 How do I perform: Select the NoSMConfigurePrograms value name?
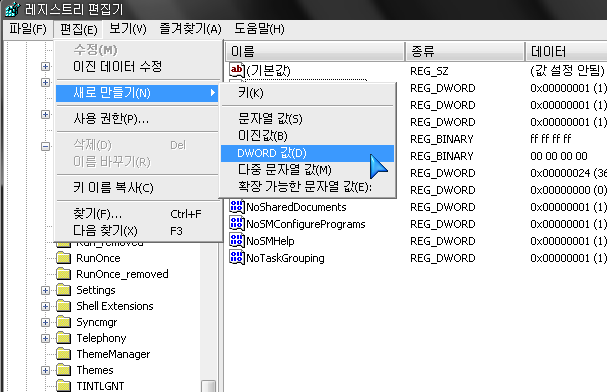coord(306,224)
